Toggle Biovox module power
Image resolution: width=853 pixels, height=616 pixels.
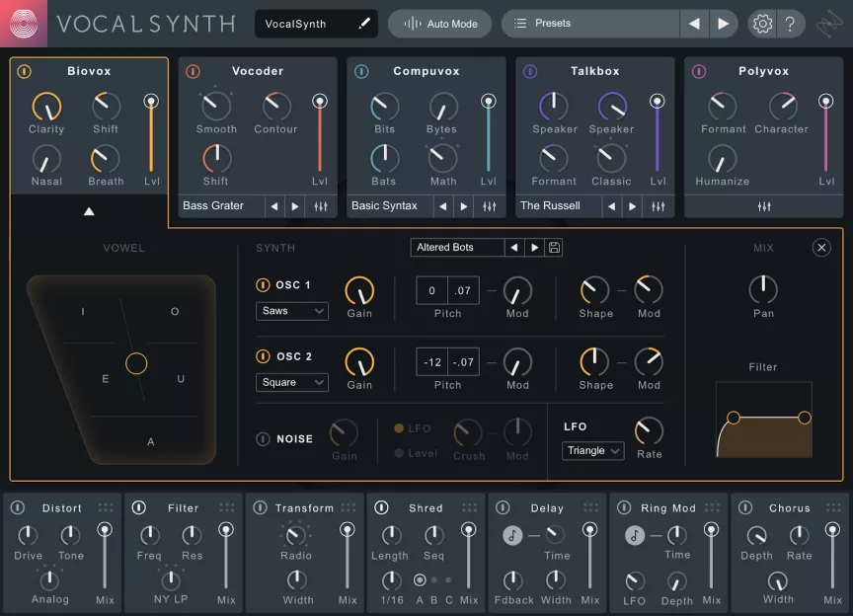[24, 71]
